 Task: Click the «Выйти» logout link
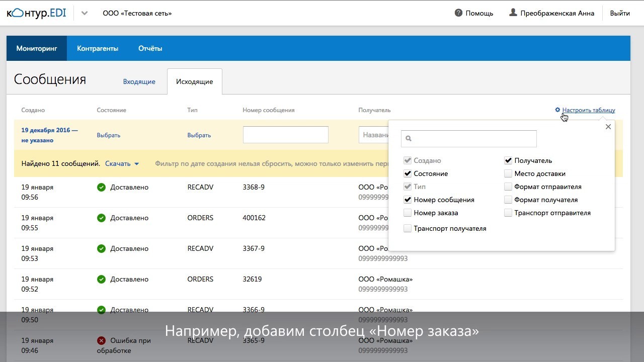tap(620, 13)
